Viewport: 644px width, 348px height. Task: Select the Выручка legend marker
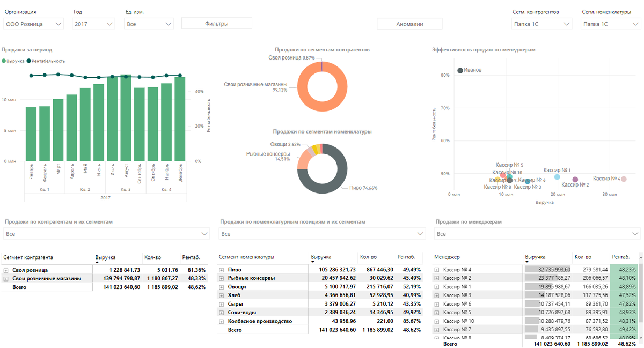4,61
